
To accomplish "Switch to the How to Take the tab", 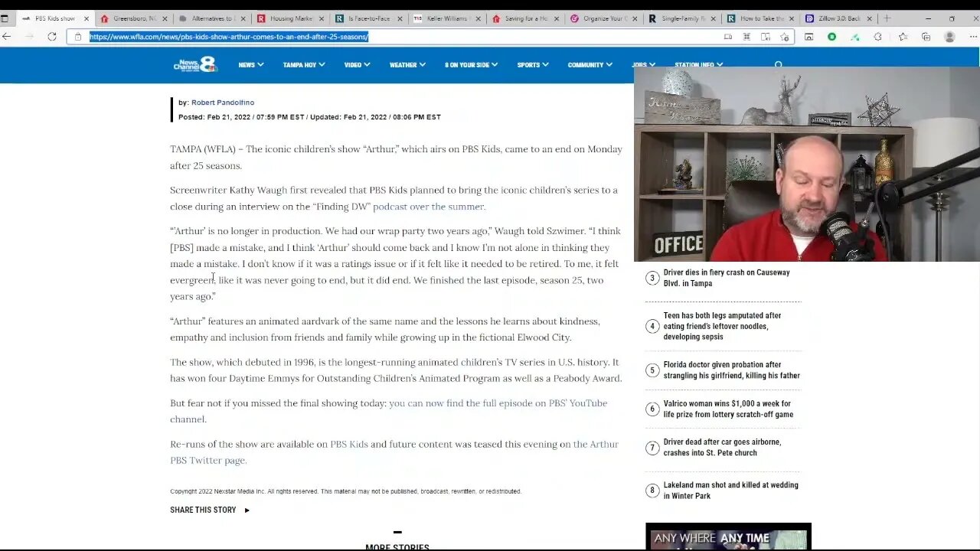I will click(760, 18).
